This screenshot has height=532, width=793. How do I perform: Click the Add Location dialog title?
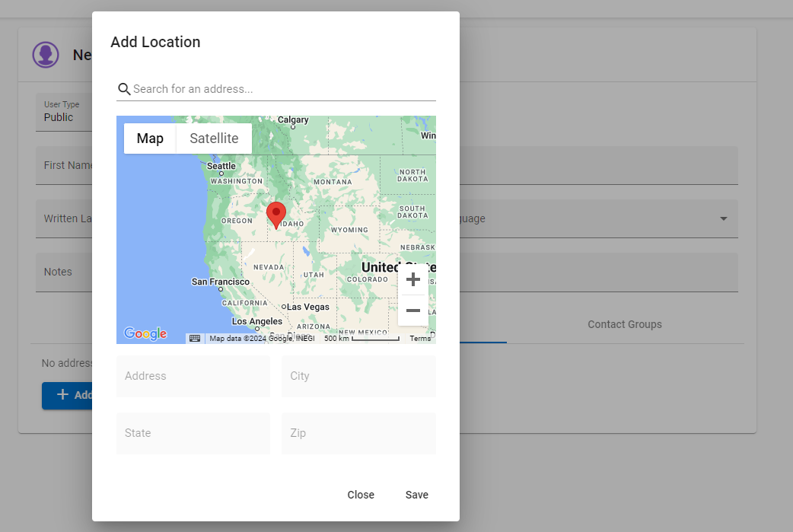point(155,42)
